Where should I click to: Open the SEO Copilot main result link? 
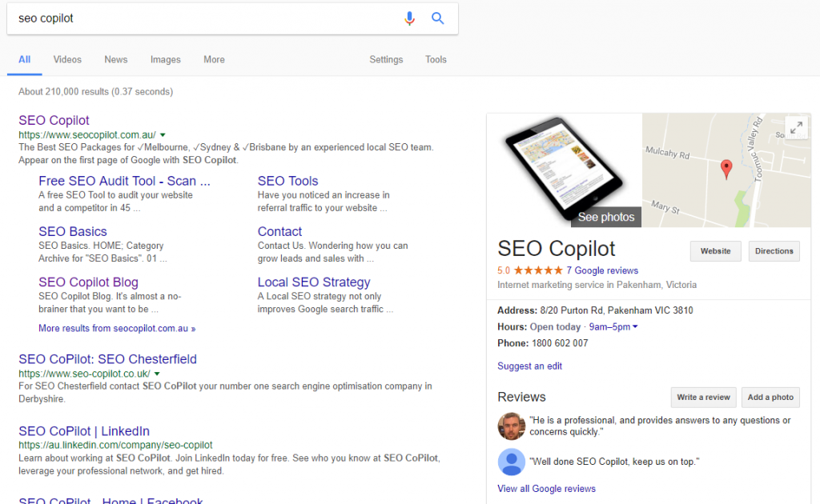[54, 120]
